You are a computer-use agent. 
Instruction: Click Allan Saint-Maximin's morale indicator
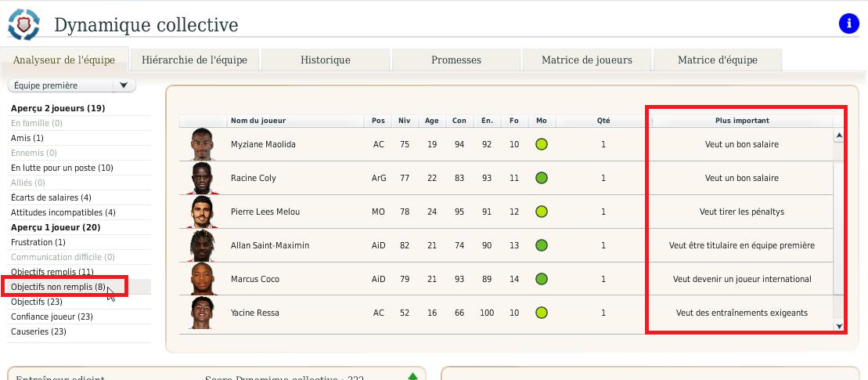coord(542,245)
